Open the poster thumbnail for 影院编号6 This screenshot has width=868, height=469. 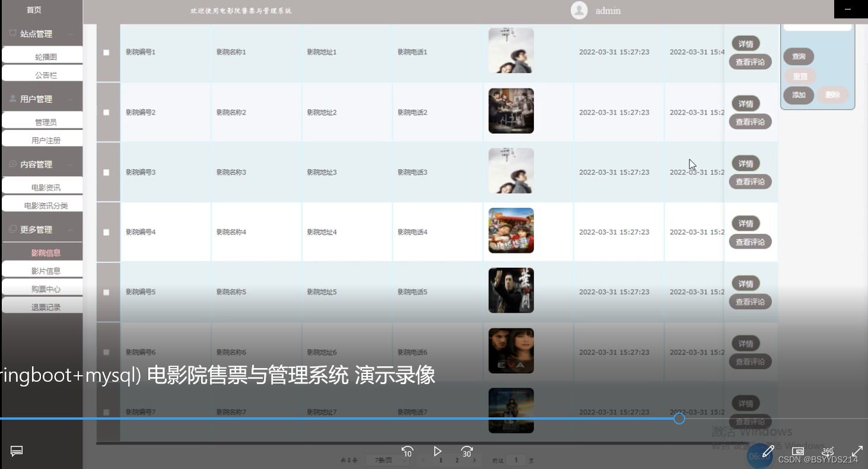(x=511, y=351)
